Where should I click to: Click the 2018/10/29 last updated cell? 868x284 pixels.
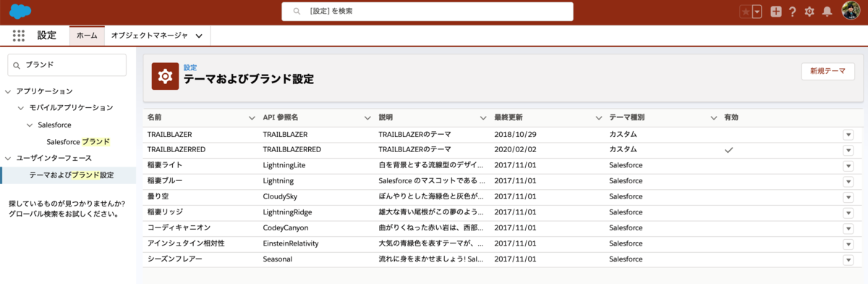point(516,135)
